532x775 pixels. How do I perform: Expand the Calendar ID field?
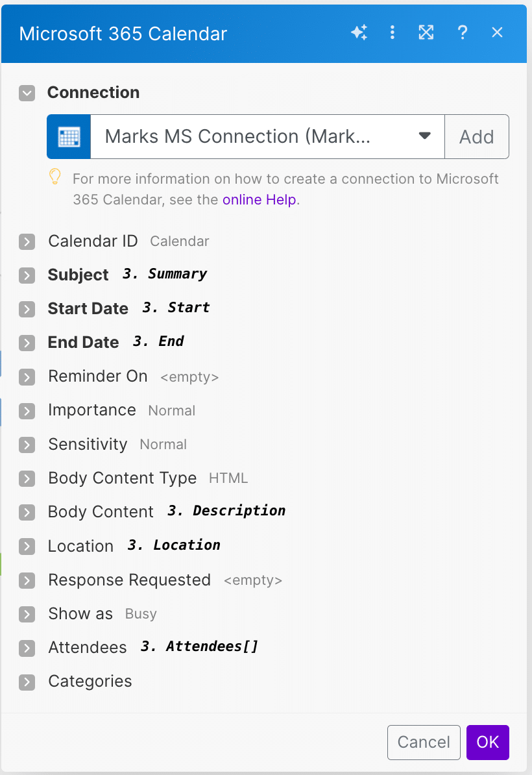pos(27,241)
